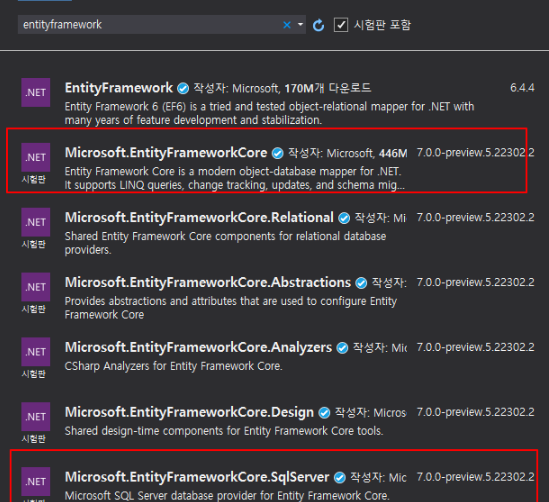Click the EntityFrameworkCore.Relational .NET icon
Viewport: 549px width, 502px height.
36,222
